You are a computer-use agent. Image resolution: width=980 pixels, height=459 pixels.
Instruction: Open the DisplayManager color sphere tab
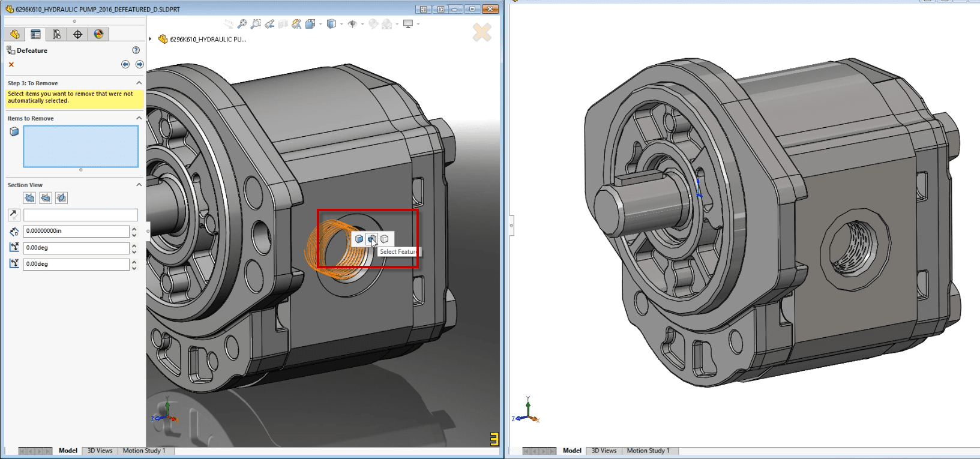coord(98,34)
